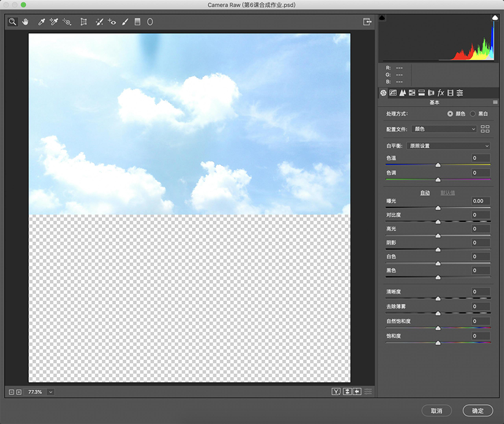Copy current settings to before state
This screenshot has width=504, height=424.
click(357, 392)
